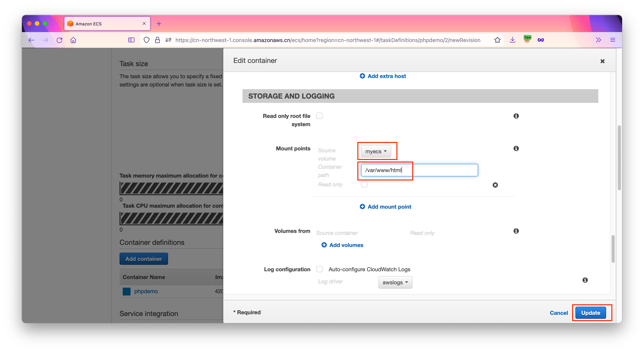Close the Edit container dialog
The image size is (644, 352).
coord(603,61)
